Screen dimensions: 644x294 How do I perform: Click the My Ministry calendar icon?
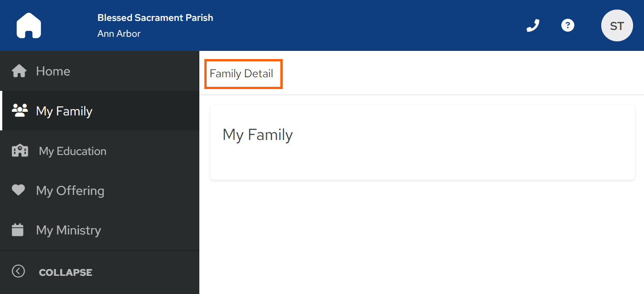coord(18,230)
